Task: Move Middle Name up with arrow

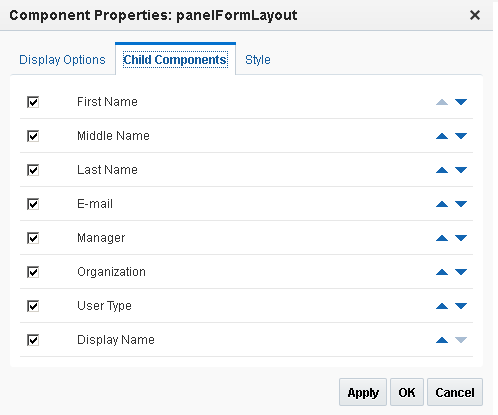Action: (x=442, y=136)
